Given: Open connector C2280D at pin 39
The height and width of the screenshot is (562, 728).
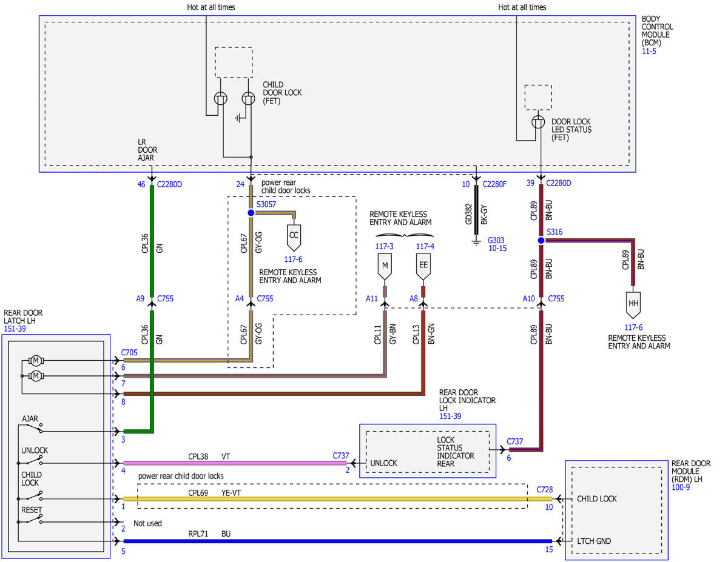Looking at the screenshot, I should 559,183.
